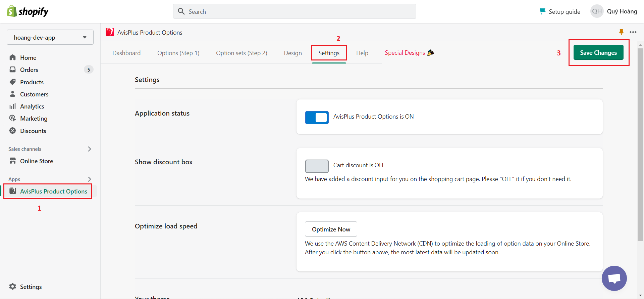This screenshot has width=644, height=299.
Task: Click the 'AvisPlus Product Options' header title
Action: pos(150,32)
